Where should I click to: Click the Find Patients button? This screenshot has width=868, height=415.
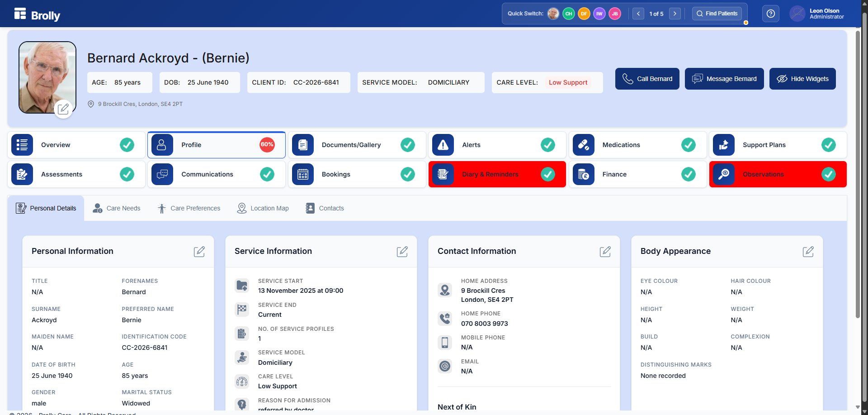[x=717, y=14]
